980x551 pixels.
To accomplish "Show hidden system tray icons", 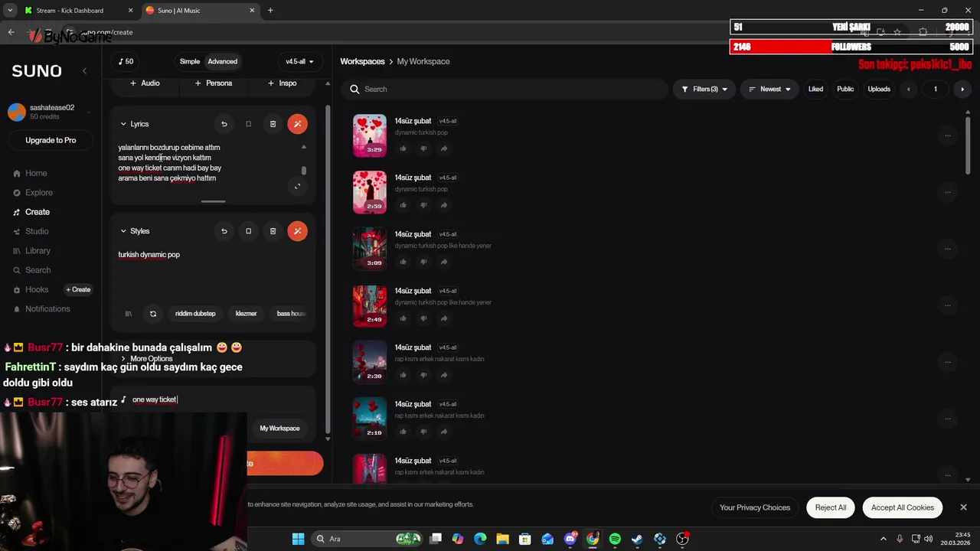I will click(883, 539).
